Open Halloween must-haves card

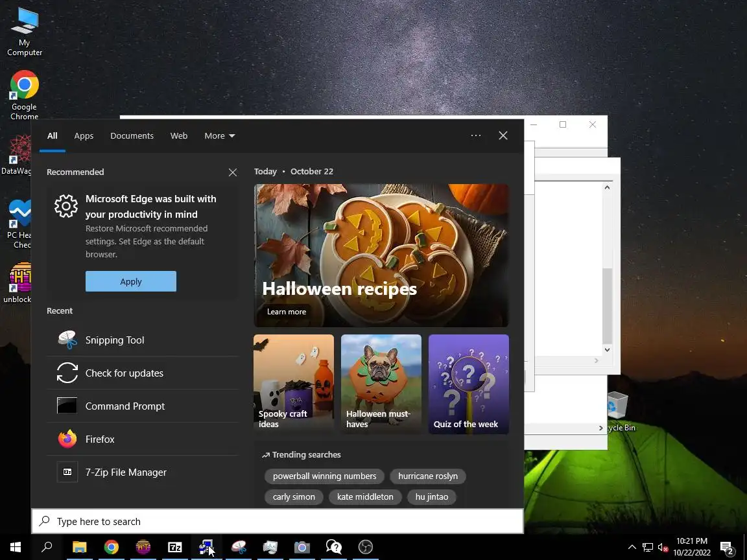381,384
